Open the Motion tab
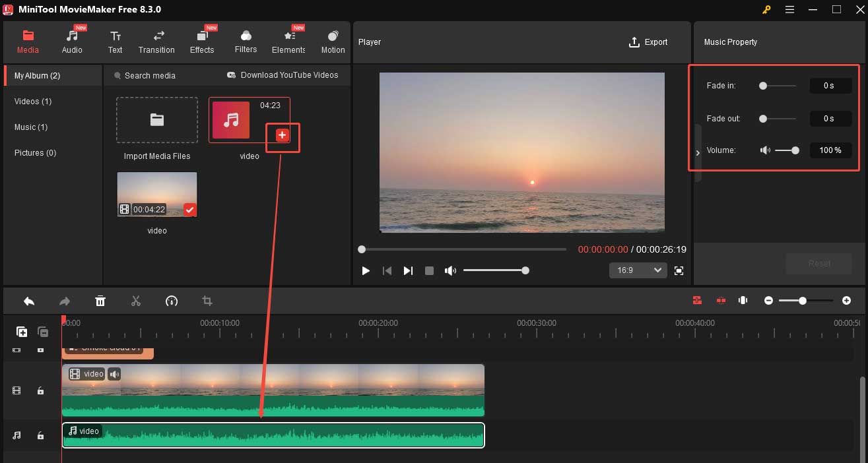This screenshot has height=463, width=868. (333, 42)
